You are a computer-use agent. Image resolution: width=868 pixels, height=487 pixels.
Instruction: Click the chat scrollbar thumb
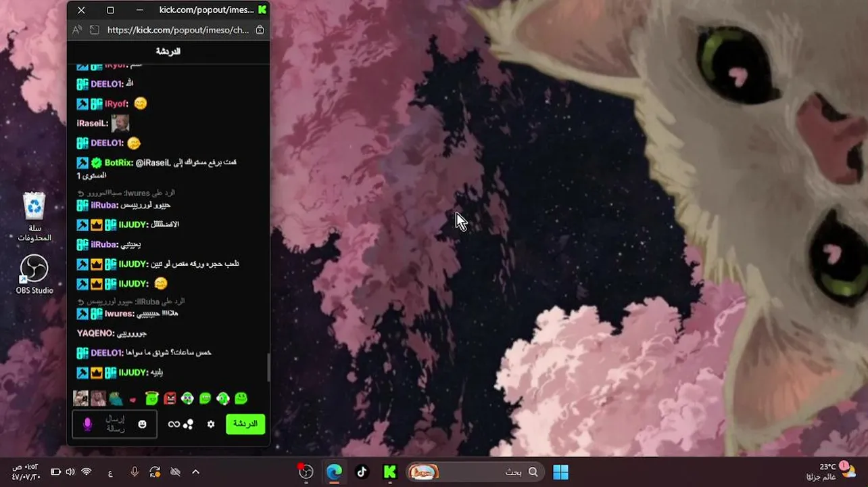pos(268,367)
